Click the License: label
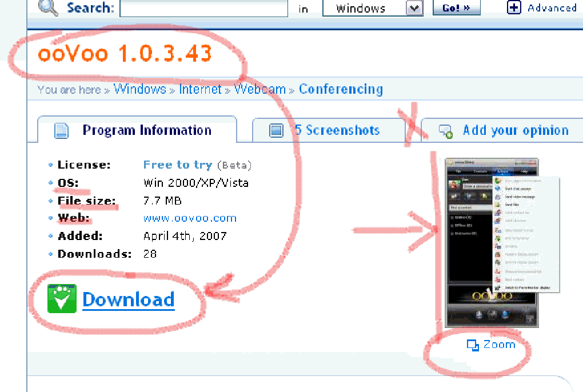The height and width of the screenshot is (392, 583). coord(84,165)
